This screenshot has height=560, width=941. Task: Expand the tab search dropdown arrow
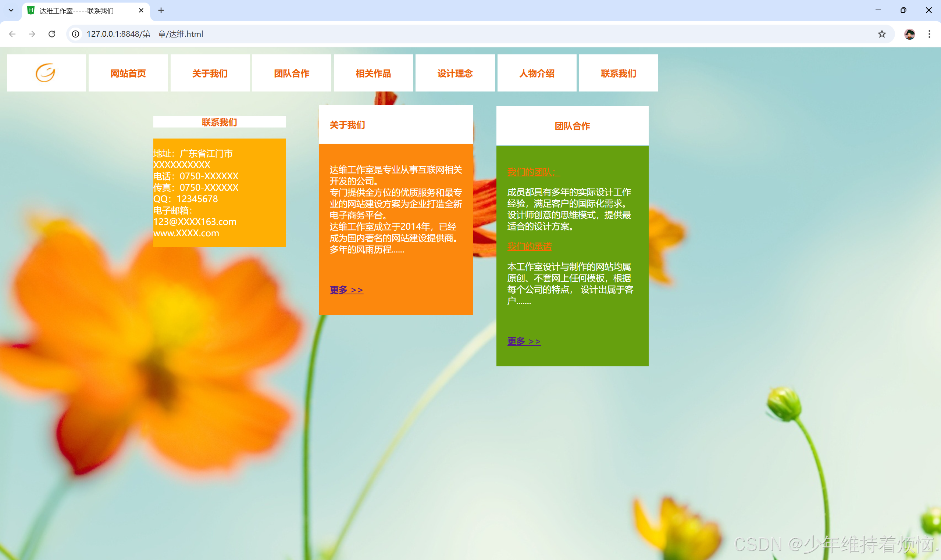[x=11, y=11]
